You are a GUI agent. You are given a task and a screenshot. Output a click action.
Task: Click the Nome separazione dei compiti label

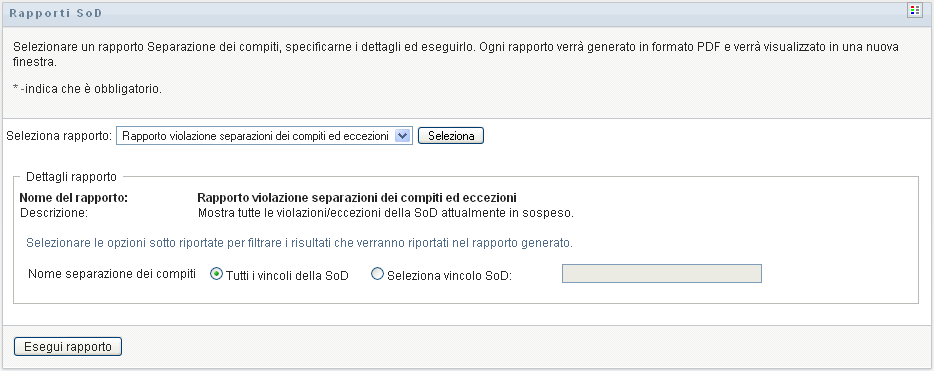tap(113, 274)
